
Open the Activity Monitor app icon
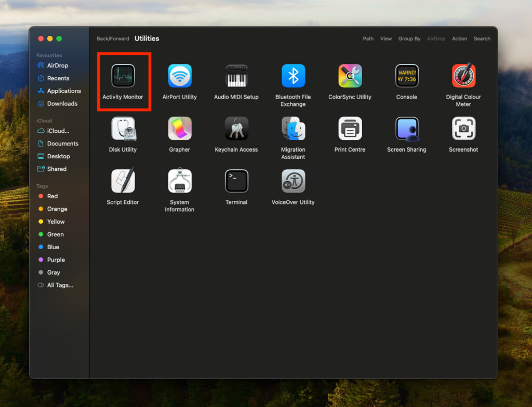coord(123,76)
